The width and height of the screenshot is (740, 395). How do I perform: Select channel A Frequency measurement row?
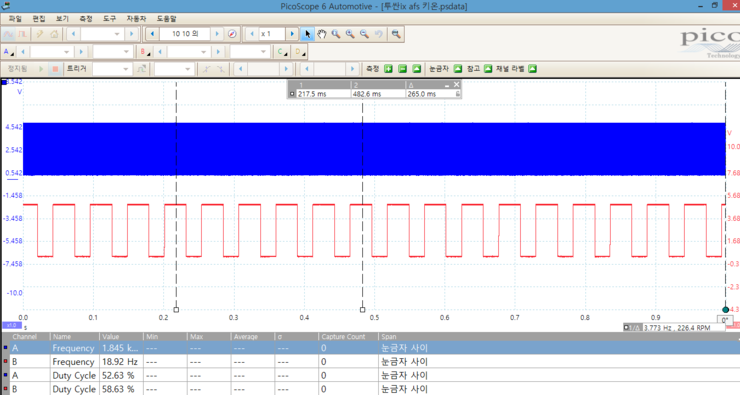[x=371, y=348]
